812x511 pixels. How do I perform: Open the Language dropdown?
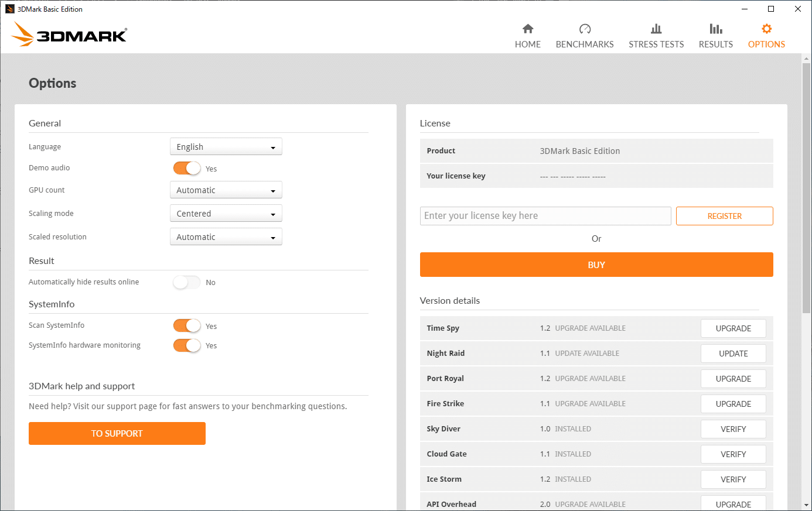point(226,146)
